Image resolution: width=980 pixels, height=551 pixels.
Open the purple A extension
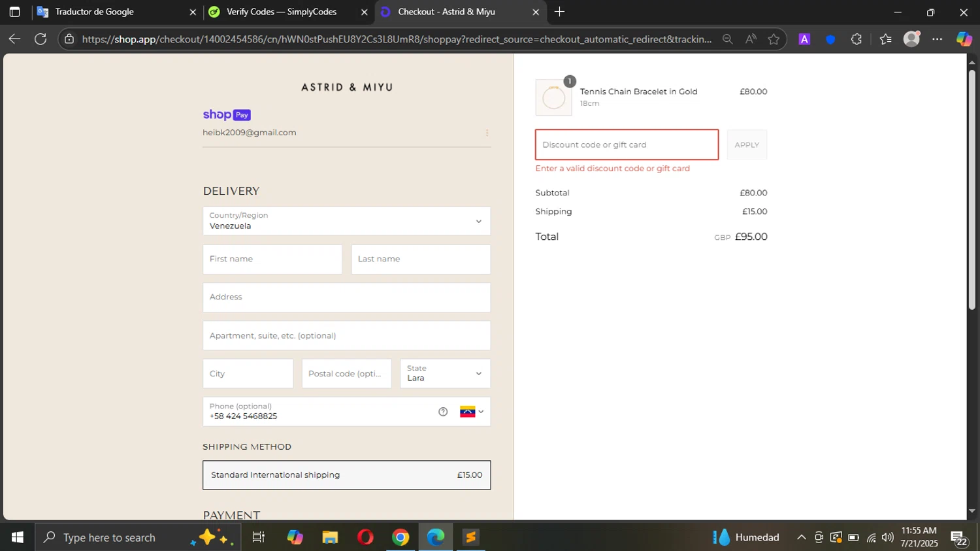coord(804,39)
